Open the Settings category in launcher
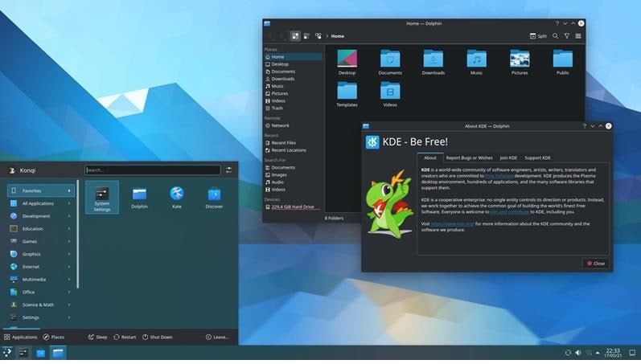This screenshot has height=364, width=641. coord(40,317)
